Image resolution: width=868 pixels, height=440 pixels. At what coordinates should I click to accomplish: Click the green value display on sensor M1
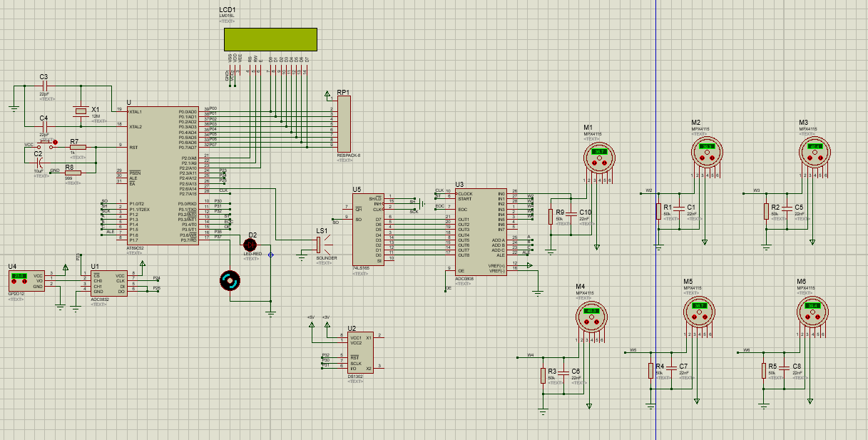coord(598,151)
